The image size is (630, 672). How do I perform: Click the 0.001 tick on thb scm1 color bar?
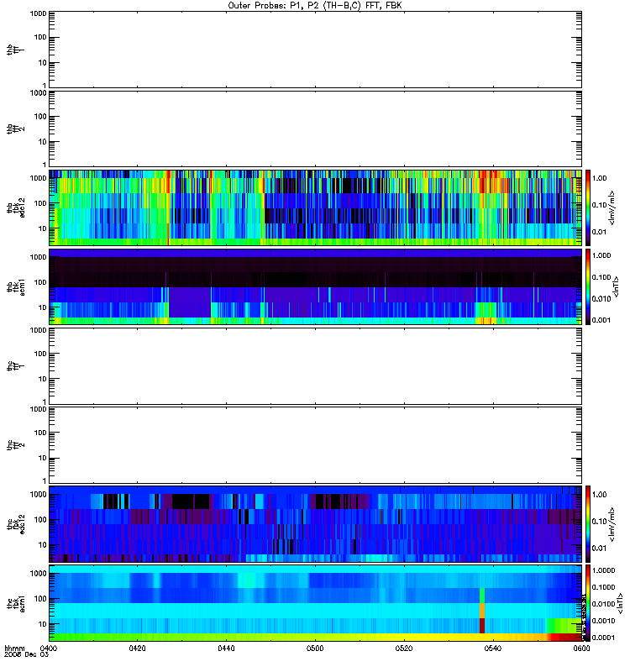click(601, 320)
